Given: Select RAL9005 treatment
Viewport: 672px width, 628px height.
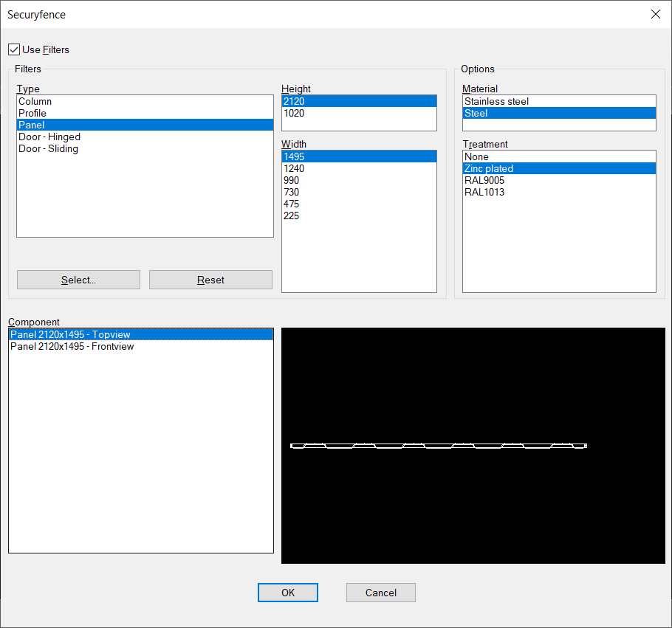Looking at the screenshot, I should point(559,180).
